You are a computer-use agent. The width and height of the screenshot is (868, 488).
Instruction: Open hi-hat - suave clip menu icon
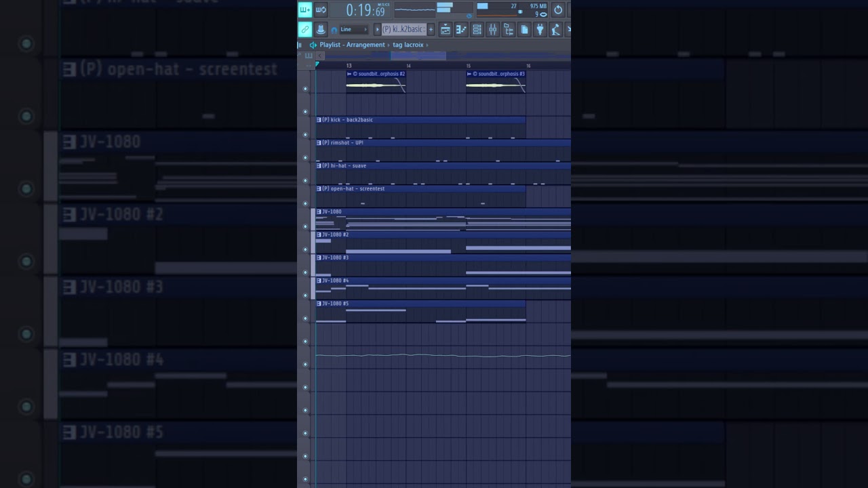[x=319, y=166]
